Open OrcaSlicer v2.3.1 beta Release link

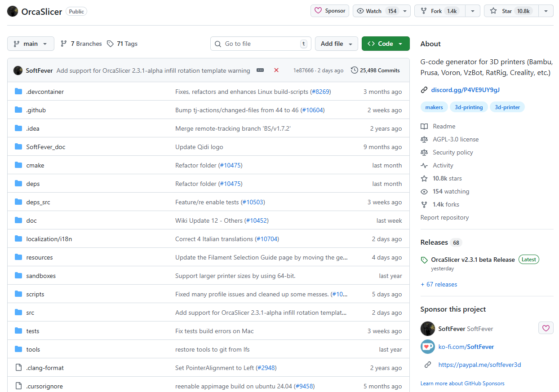pos(473,260)
